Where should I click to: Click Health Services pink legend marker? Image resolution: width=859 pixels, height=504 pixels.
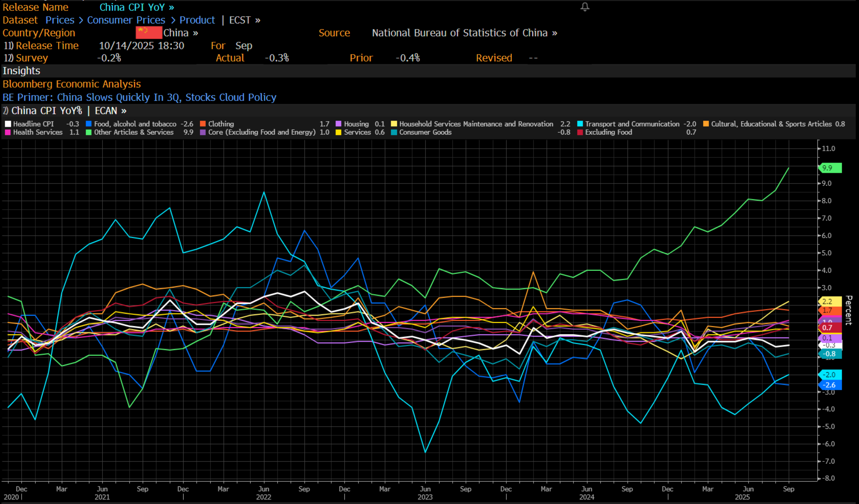[x=8, y=132]
